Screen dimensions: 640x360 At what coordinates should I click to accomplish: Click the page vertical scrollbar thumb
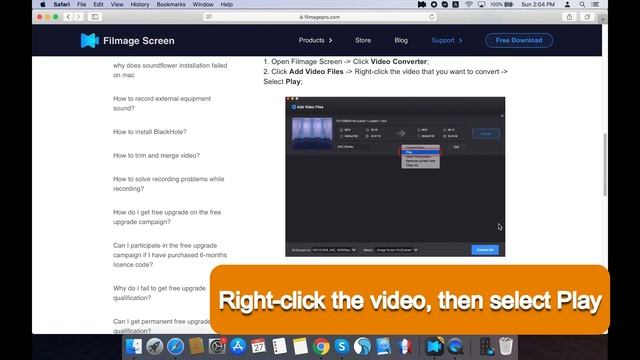[x=604, y=164]
